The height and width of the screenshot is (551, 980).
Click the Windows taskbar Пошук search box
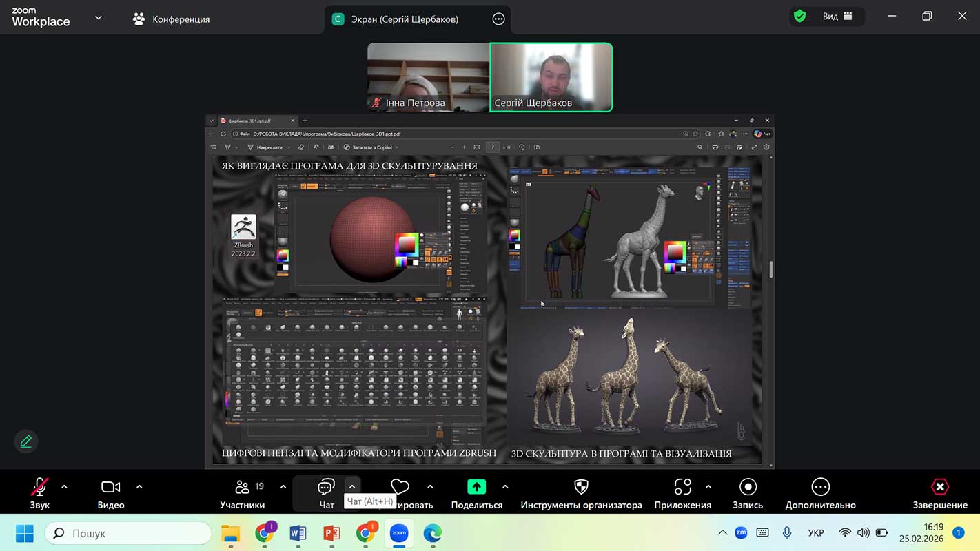pyautogui.click(x=128, y=533)
